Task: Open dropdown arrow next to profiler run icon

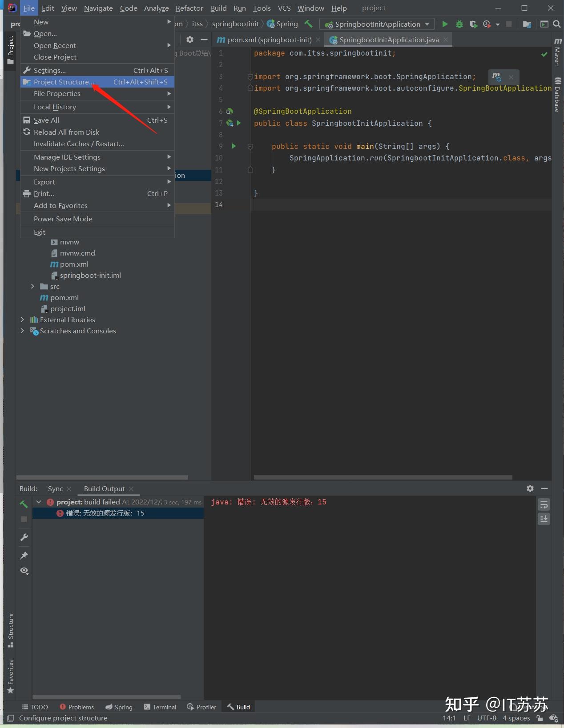Action: [497, 24]
